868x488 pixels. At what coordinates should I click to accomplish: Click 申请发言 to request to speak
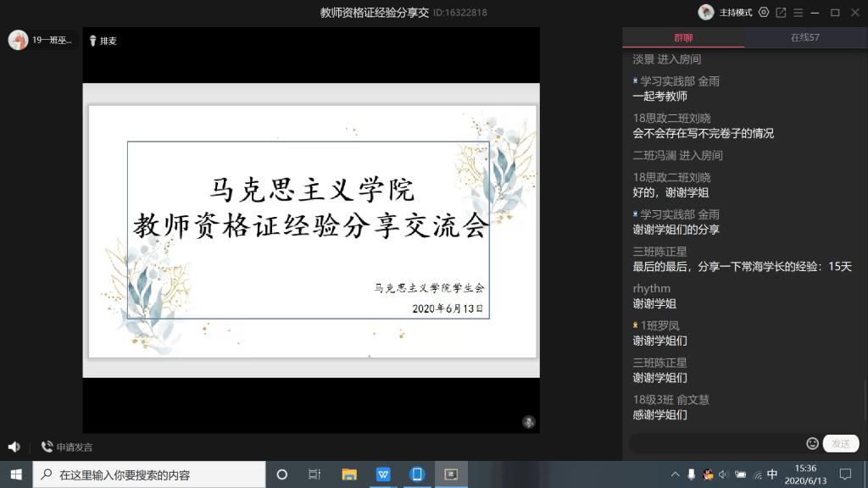point(67,446)
